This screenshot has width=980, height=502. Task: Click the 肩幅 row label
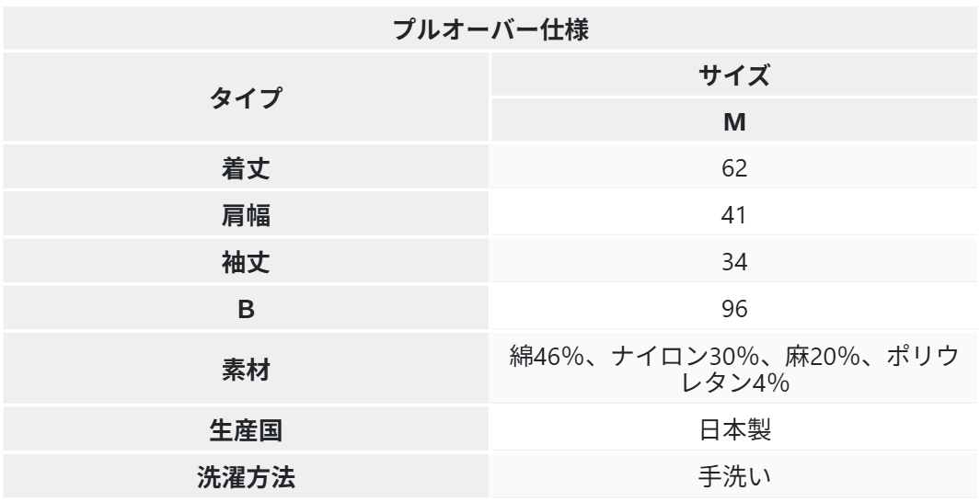point(246,214)
